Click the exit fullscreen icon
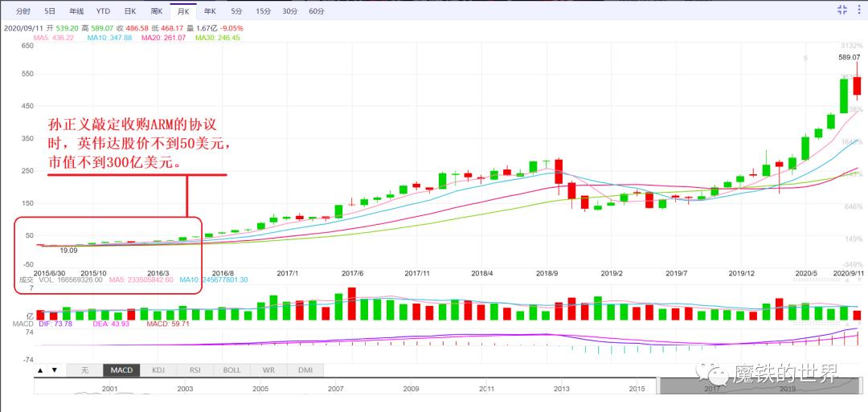This screenshot has width=868, height=412. pyautogui.click(x=841, y=10)
